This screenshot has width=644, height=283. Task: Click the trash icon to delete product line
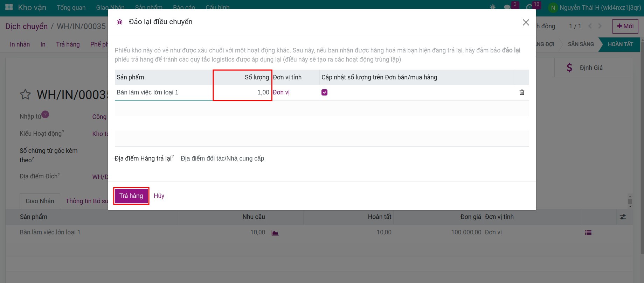[x=522, y=92]
